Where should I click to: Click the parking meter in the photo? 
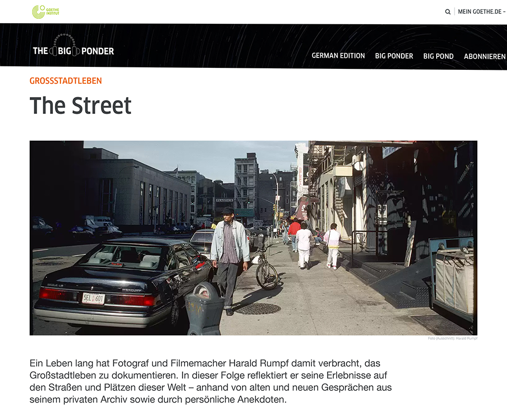pos(204,310)
